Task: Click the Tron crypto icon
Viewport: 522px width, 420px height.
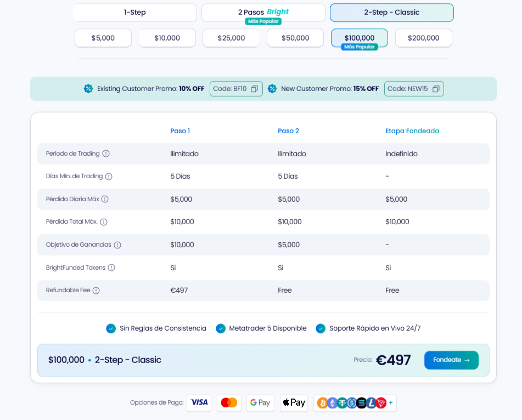Action: coord(381,403)
